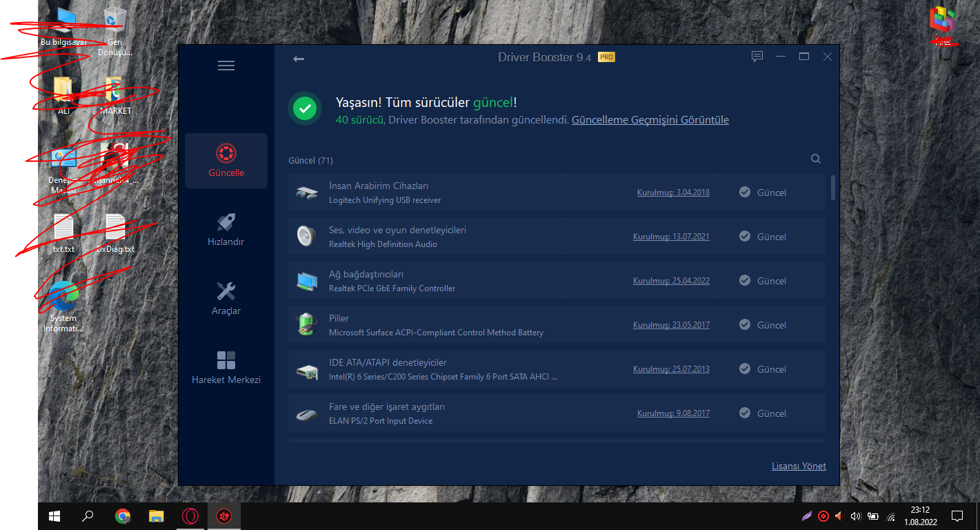
Task: Click the Güncel (71) list header
Action: click(x=310, y=161)
